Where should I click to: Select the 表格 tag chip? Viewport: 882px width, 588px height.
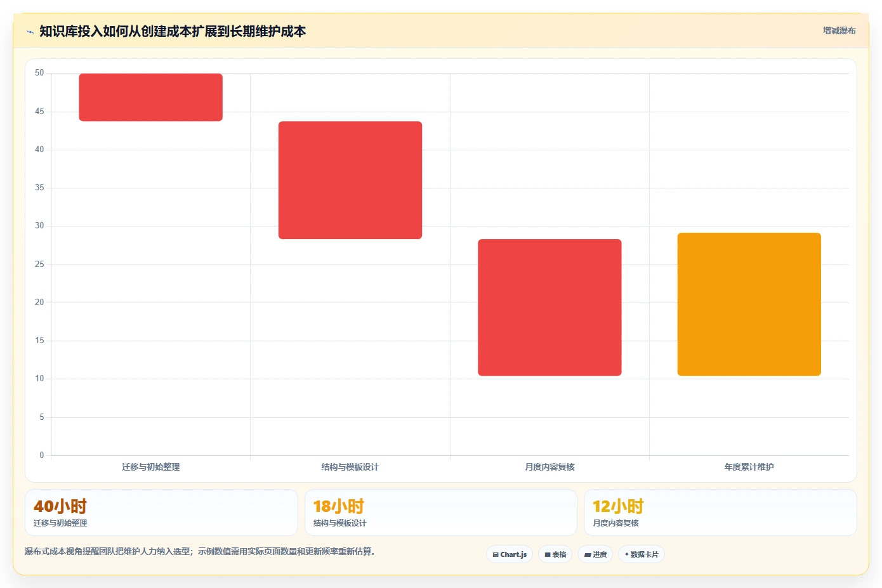coord(555,554)
